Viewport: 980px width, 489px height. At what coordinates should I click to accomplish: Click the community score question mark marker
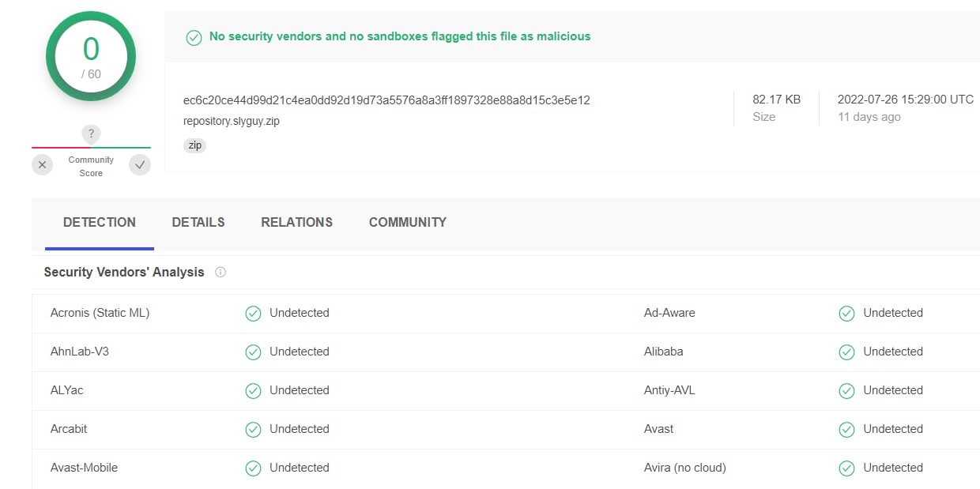point(92,134)
